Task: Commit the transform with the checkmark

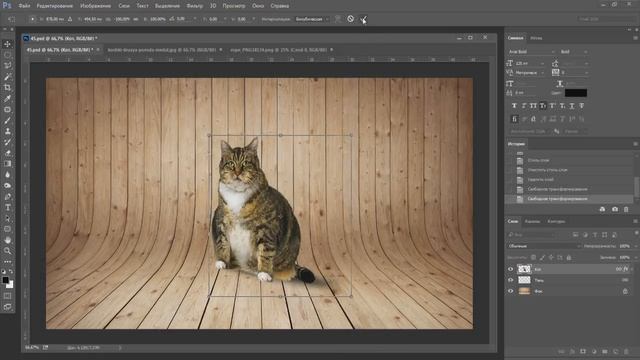Action: click(x=363, y=19)
